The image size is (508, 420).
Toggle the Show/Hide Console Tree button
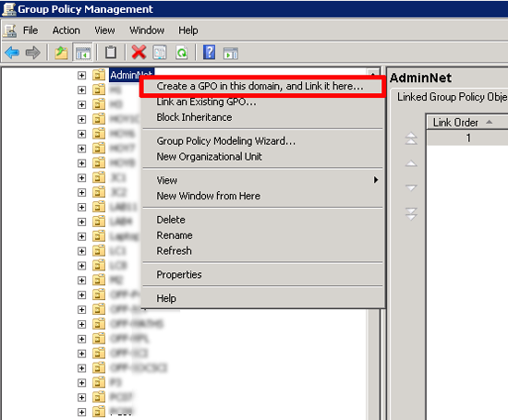click(x=82, y=52)
